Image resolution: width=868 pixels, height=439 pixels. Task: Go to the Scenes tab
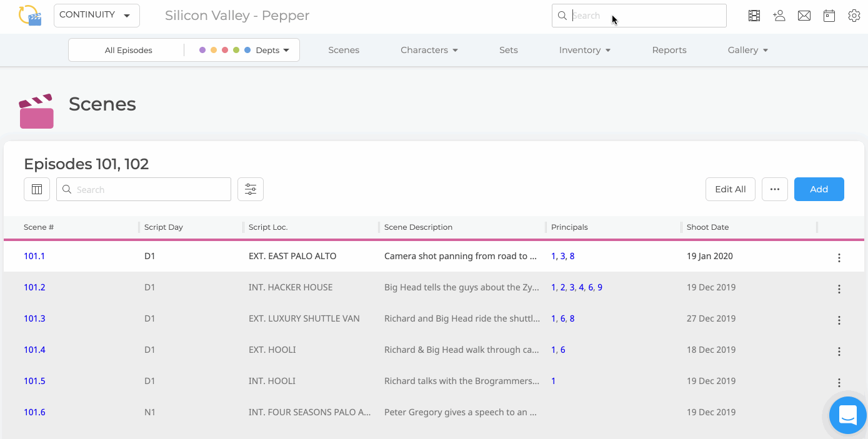click(x=344, y=50)
